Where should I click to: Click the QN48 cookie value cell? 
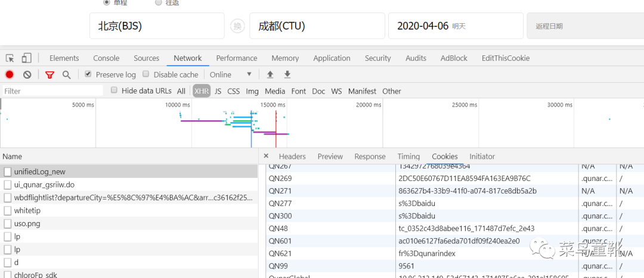pos(487,229)
